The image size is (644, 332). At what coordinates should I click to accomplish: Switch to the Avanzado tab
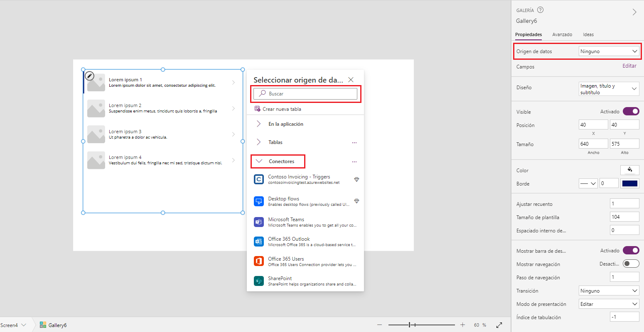[562, 35]
